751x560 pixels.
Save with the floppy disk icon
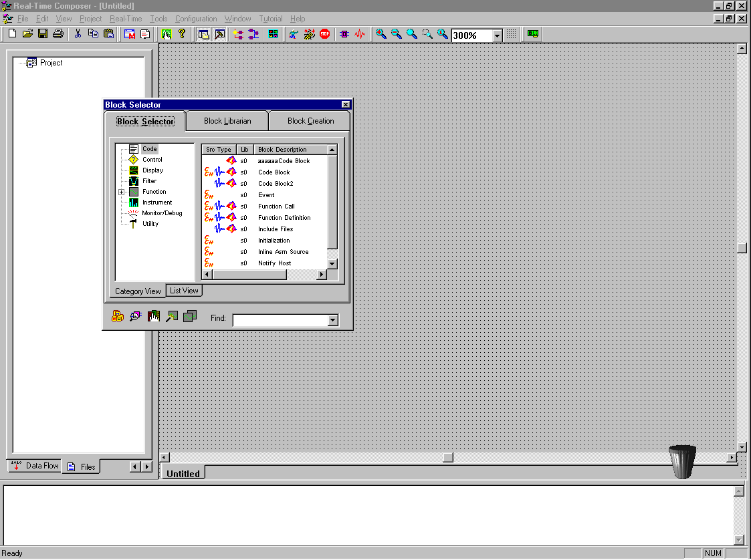coord(43,34)
